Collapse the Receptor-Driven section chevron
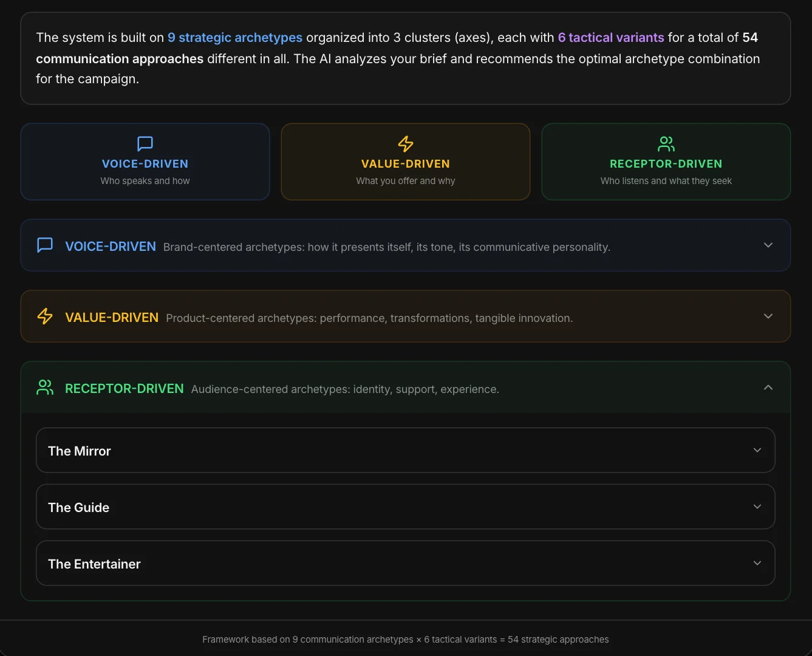The width and height of the screenshot is (812, 656). click(x=768, y=388)
